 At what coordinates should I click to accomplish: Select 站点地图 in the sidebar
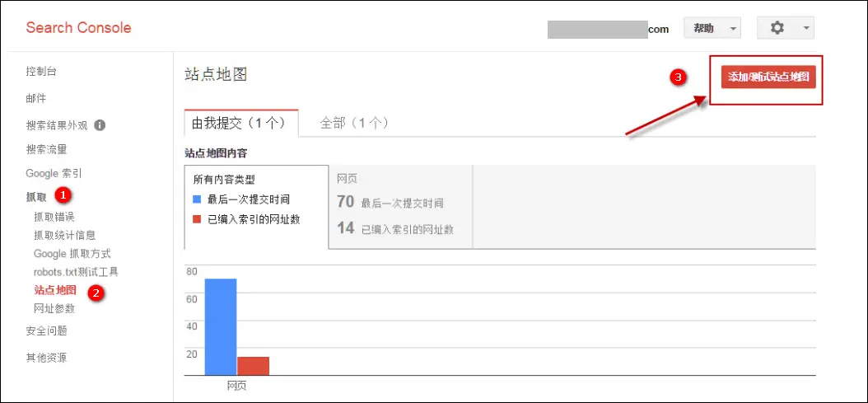coord(55,290)
